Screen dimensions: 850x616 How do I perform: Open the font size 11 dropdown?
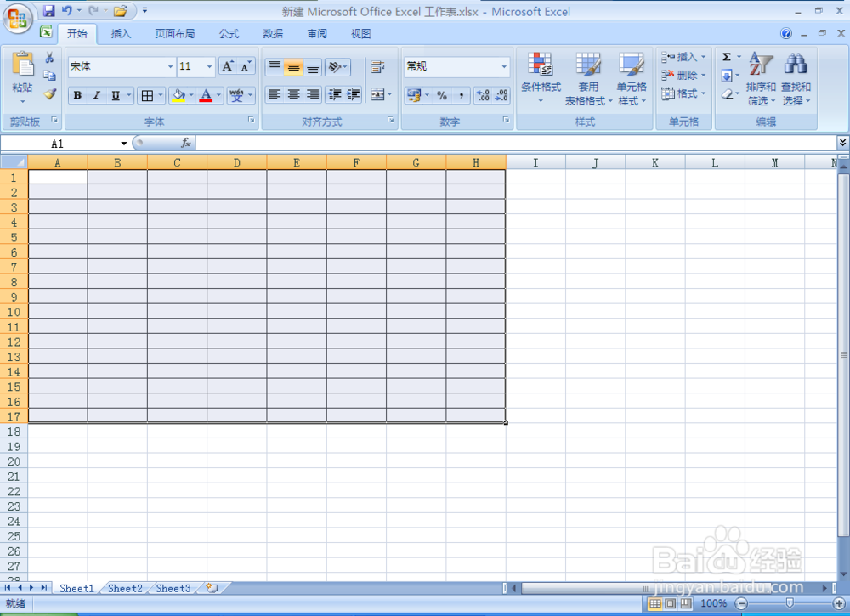coord(209,66)
